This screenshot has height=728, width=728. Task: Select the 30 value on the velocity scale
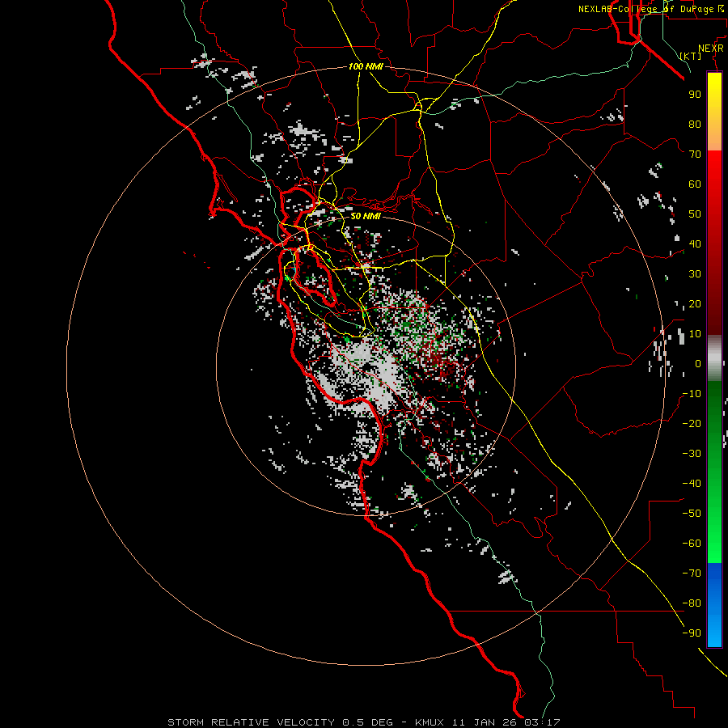[x=695, y=274]
